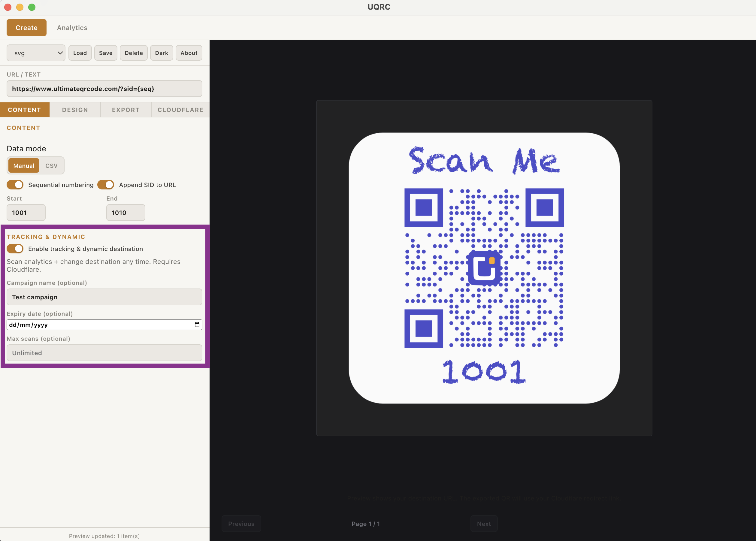Open the svg format dropdown

tap(36, 53)
